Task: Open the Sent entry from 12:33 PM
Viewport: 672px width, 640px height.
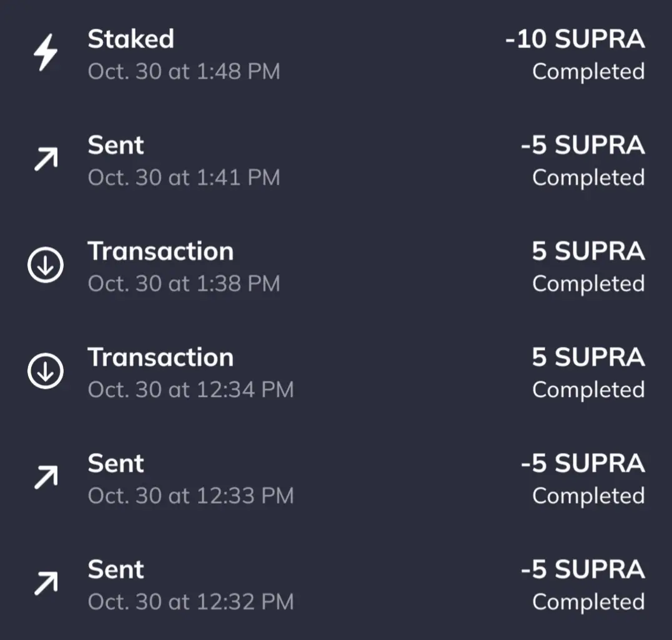Action: tap(116, 464)
